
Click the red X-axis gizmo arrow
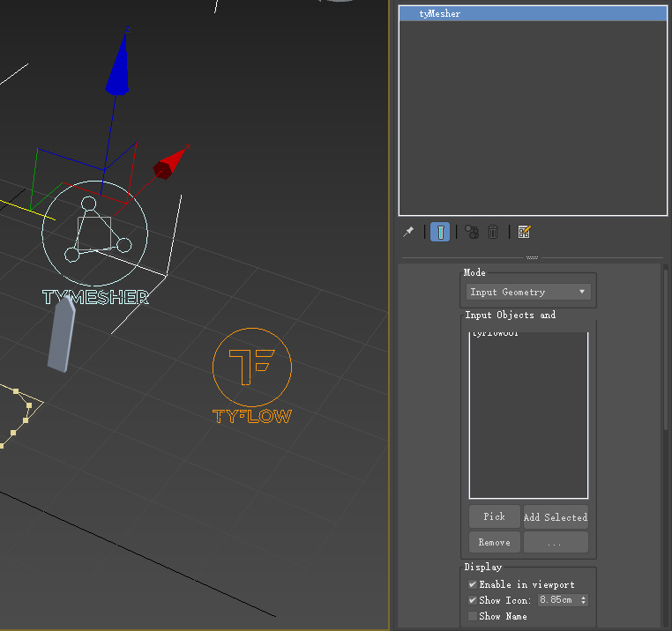pos(171,163)
